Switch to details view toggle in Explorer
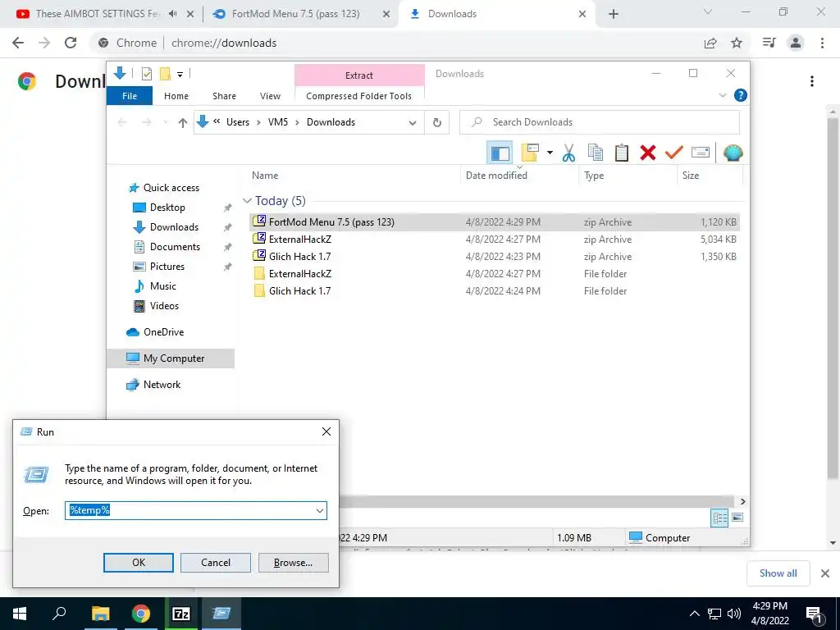 click(x=719, y=518)
